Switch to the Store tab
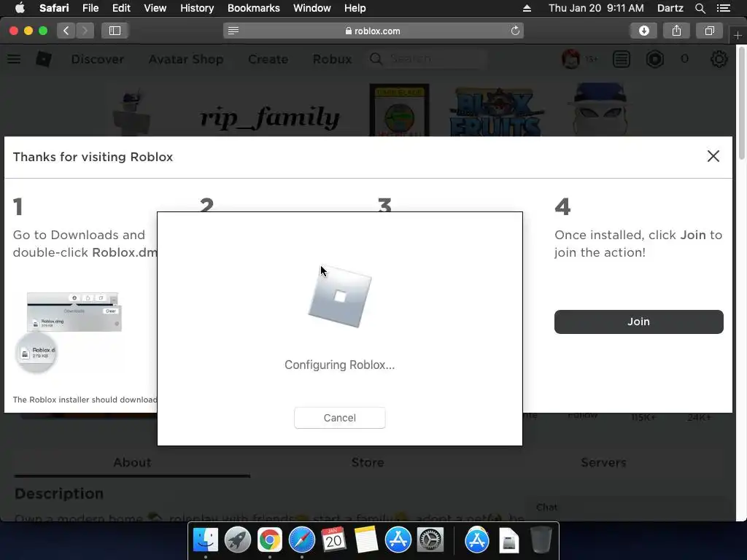747x560 pixels. (x=368, y=462)
